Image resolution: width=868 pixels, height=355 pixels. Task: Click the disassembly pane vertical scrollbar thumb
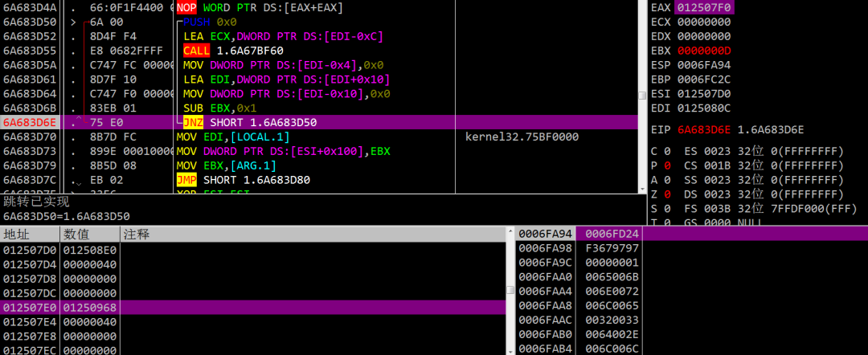642,95
